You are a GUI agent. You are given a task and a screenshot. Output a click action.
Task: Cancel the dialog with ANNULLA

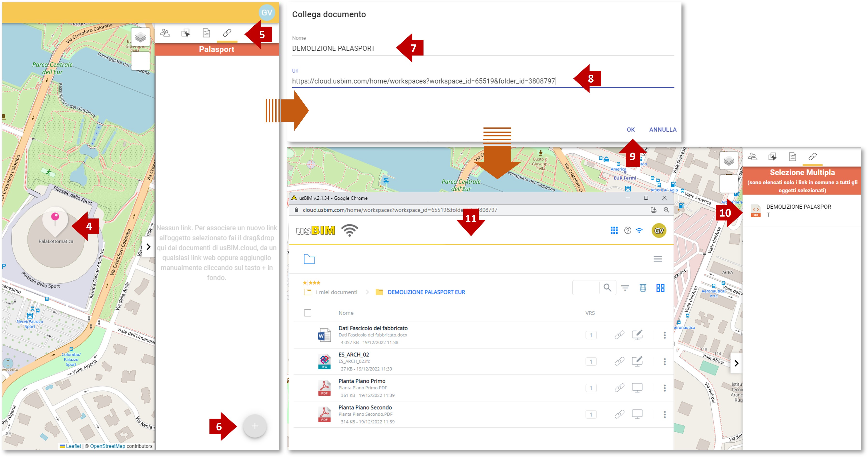tap(662, 130)
